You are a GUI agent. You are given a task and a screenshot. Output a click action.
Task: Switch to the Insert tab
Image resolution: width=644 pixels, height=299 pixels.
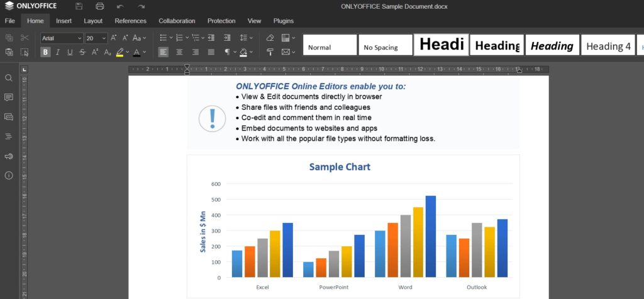(64, 21)
